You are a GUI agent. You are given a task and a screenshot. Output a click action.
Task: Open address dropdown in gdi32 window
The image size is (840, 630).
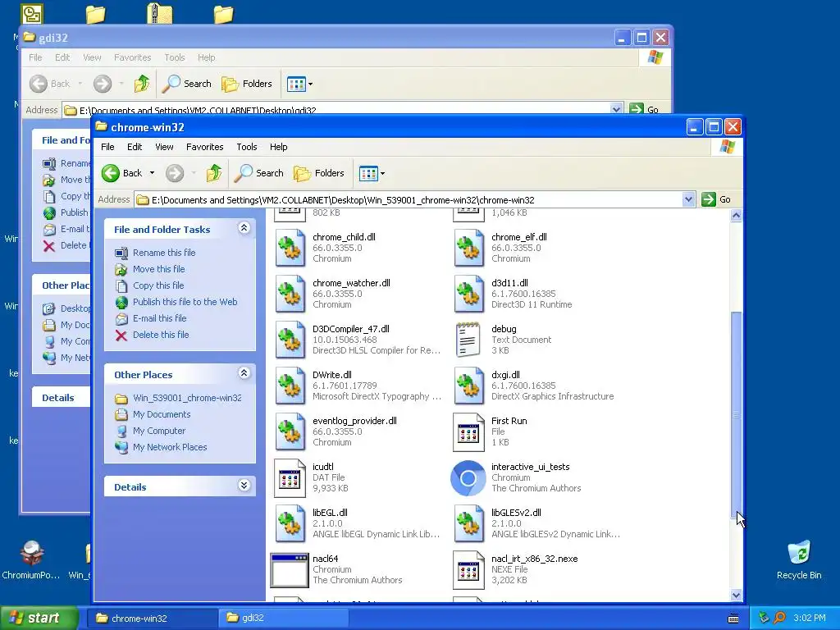pos(616,109)
